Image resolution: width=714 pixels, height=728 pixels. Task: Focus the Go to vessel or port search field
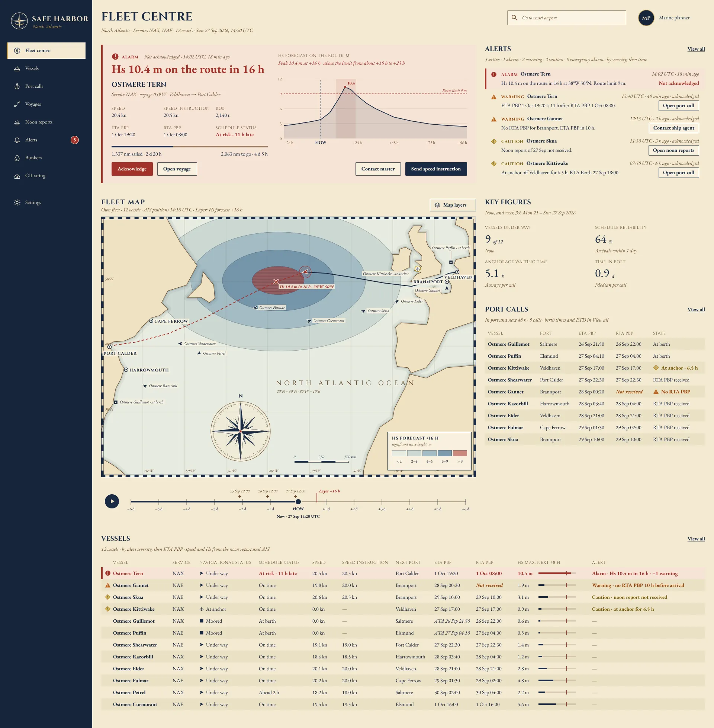[x=567, y=18]
